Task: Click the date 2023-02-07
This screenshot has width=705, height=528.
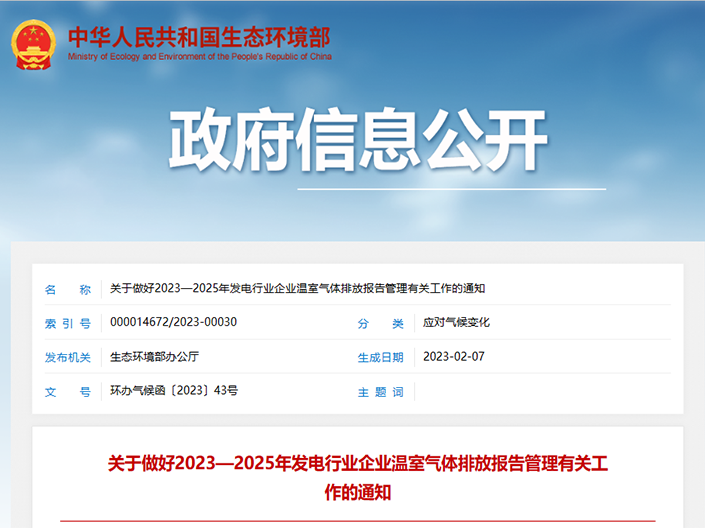Action: tap(453, 356)
